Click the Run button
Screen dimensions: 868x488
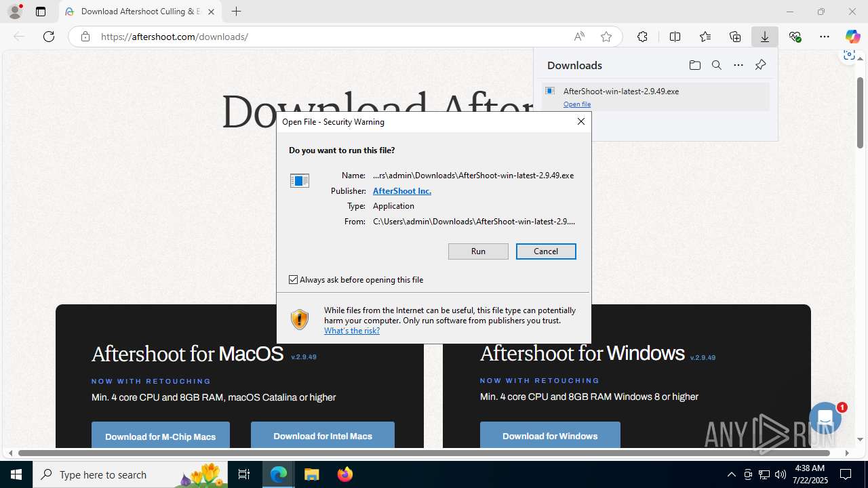click(478, 251)
